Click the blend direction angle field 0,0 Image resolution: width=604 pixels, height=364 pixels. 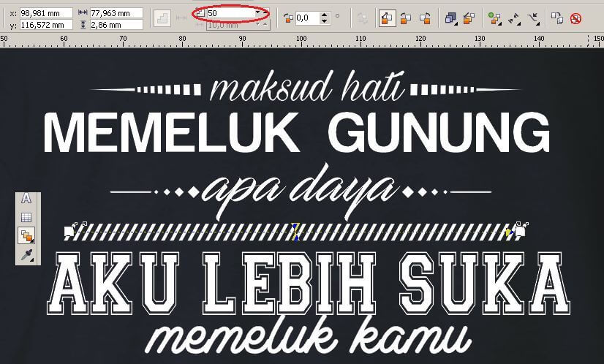308,18
